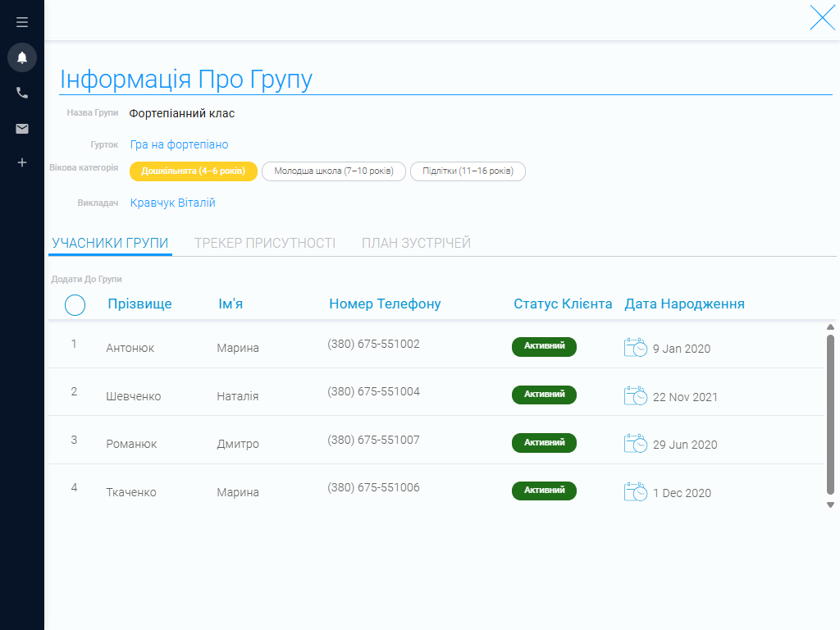This screenshot has height=630, width=840.
Task: Click Активний status badge for Романюк
Action: pyautogui.click(x=545, y=443)
